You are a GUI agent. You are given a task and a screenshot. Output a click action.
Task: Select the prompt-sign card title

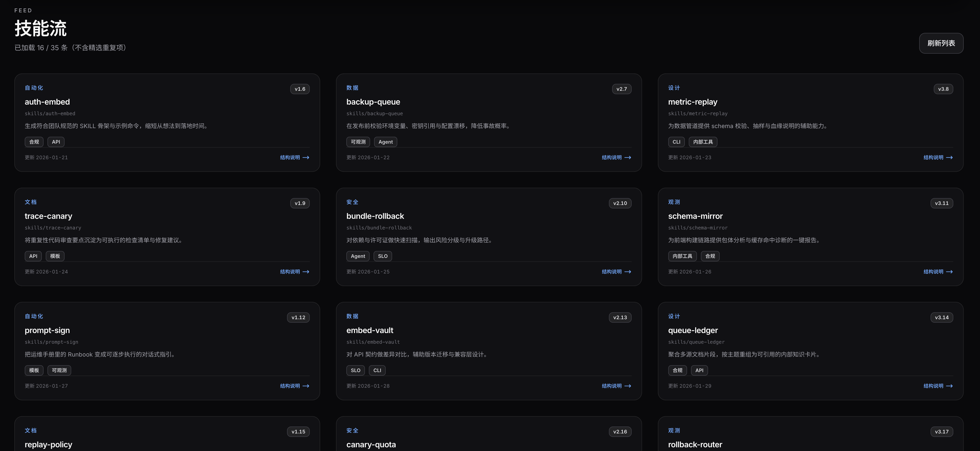47,330
